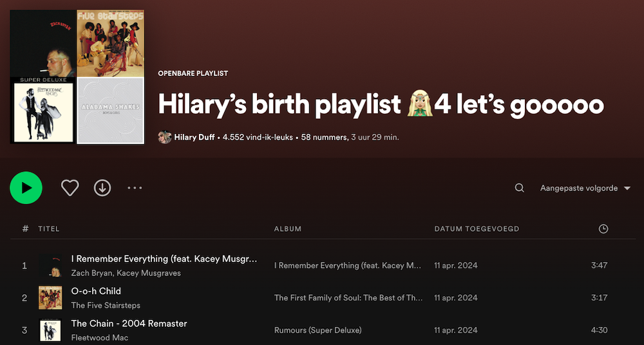
Task: Click the 4.552 vind-ik-leuks count
Action: tap(258, 137)
